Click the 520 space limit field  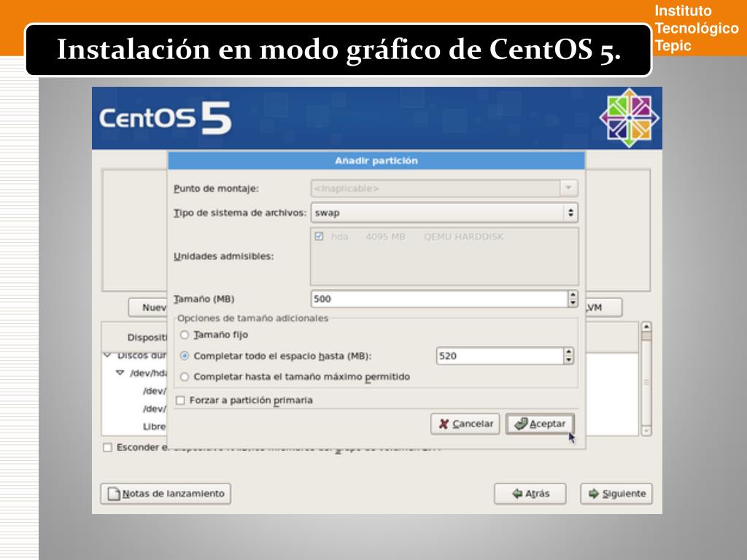click(x=500, y=356)
